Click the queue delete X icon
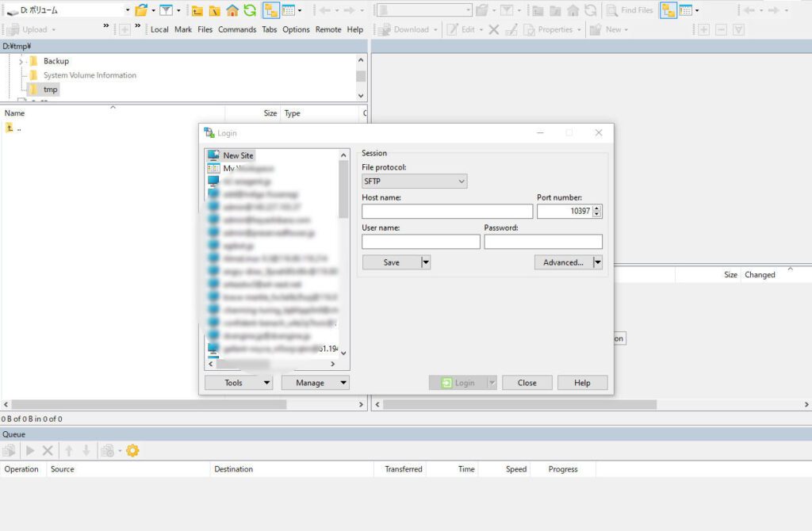This screenshot has height=531, width=812. (x=48, y=451)
